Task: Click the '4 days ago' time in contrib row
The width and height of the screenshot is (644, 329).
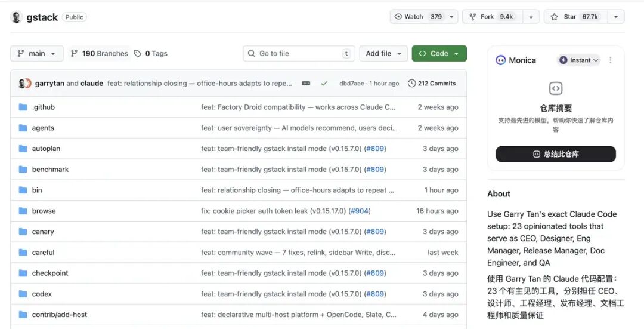Action: (441, 315)
